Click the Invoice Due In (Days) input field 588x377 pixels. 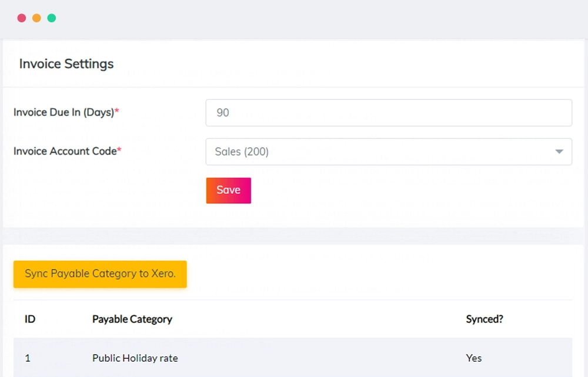[x=389, y=113]
